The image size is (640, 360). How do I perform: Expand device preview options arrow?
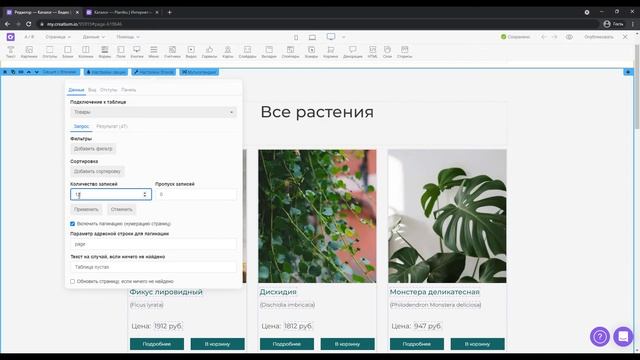click(344, 37)
